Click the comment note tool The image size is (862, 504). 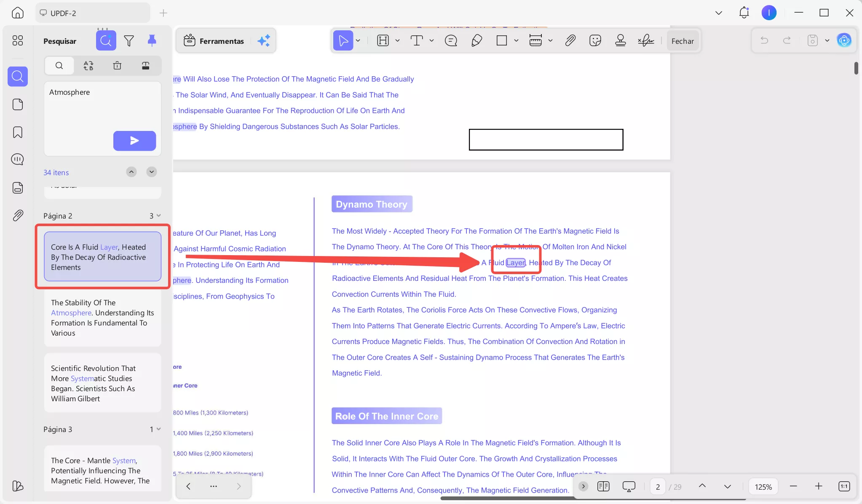pyautogui.click(x=451, y=40)
